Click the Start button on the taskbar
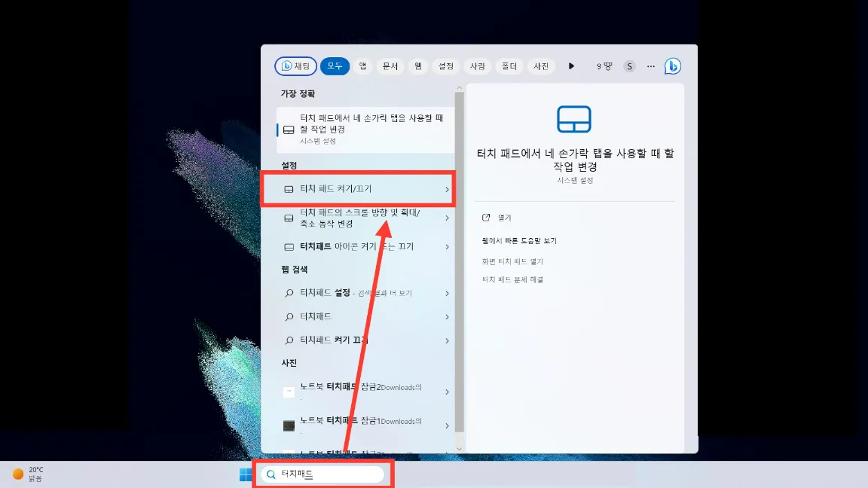Screen dimensions: 868x488 (x=244, y=474)
